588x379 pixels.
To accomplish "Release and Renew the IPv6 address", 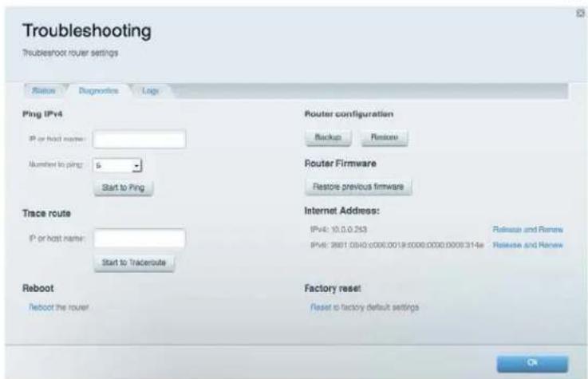I will click(x=527, y=245).
